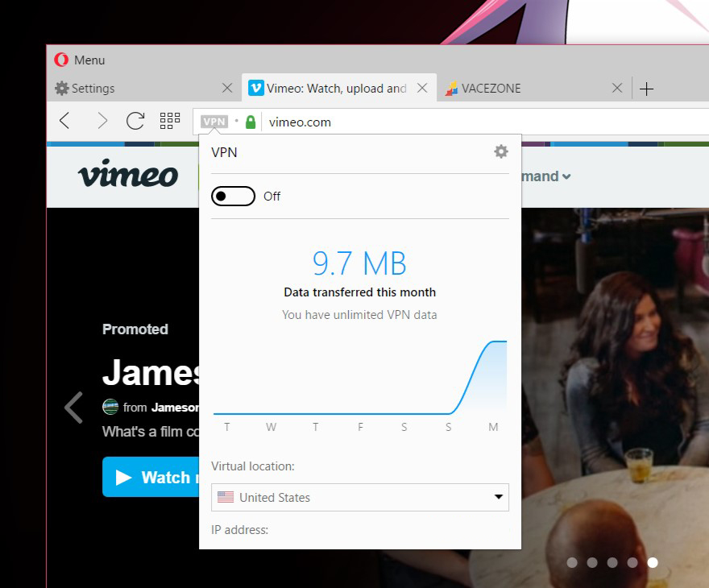Click the W day label on usage chart
Image resolution: width=709 pixels, height=588 pixels.
[x=271, y=427]
